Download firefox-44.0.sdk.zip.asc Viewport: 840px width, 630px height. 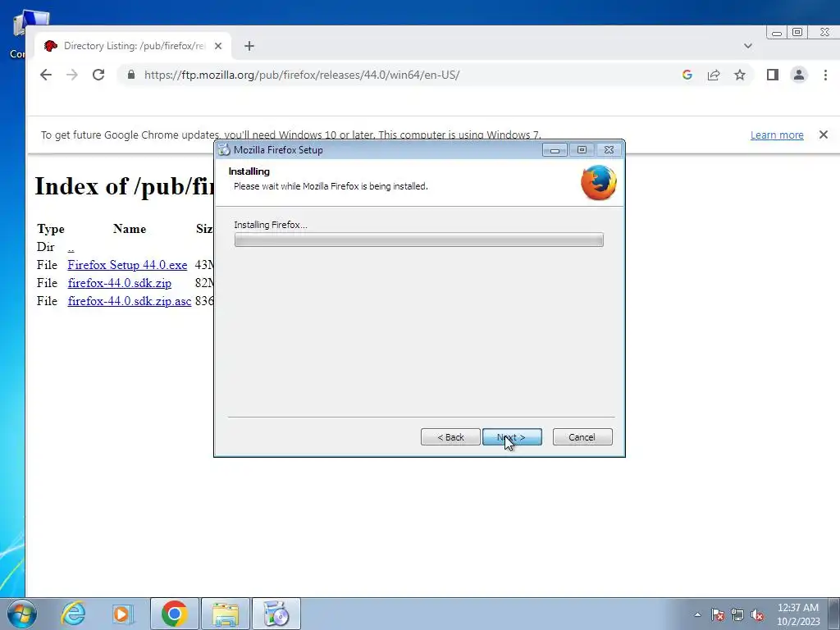(130, 301)
